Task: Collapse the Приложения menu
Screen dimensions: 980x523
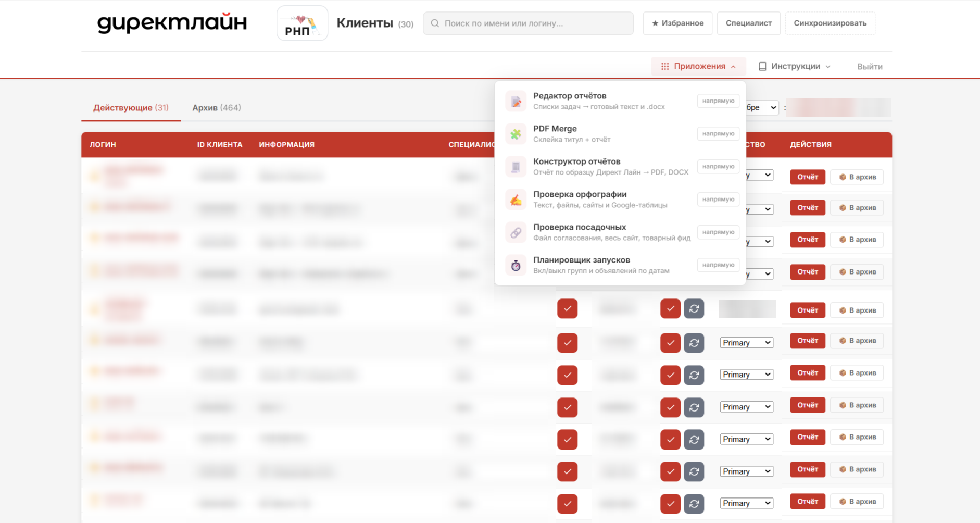Action: tap(698, 66)
